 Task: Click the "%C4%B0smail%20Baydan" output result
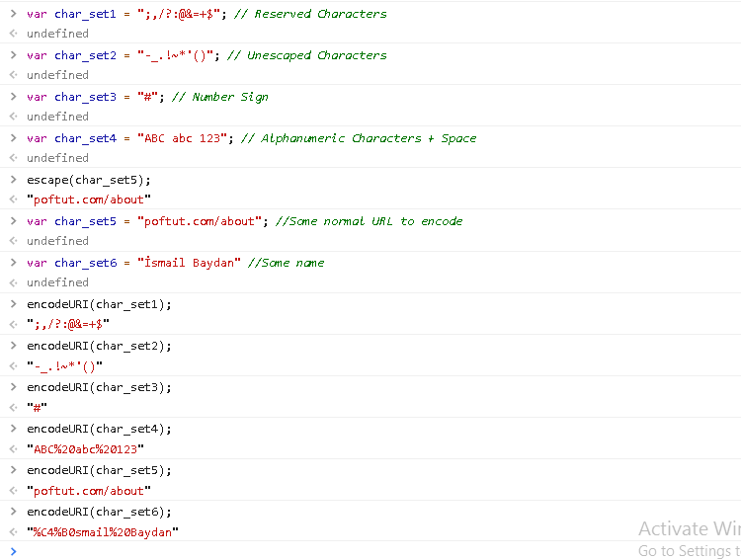tap(103, 532)
